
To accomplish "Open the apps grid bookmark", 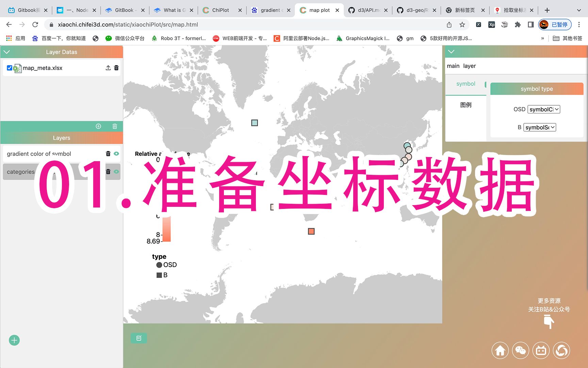I will point(15,38).
